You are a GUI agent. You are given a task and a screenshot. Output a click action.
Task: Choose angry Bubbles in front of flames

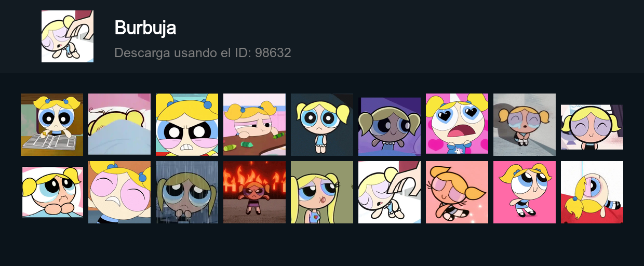tap(254, 192)
